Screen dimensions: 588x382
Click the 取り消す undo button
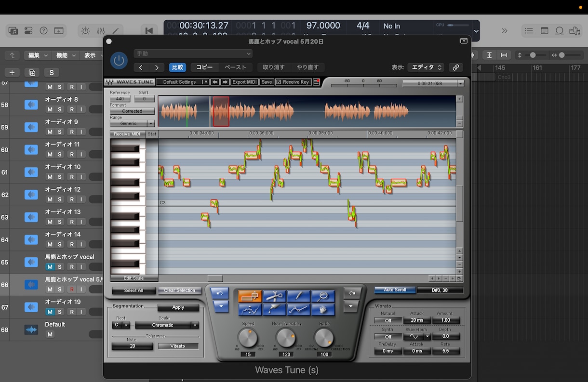coord(273,67)
